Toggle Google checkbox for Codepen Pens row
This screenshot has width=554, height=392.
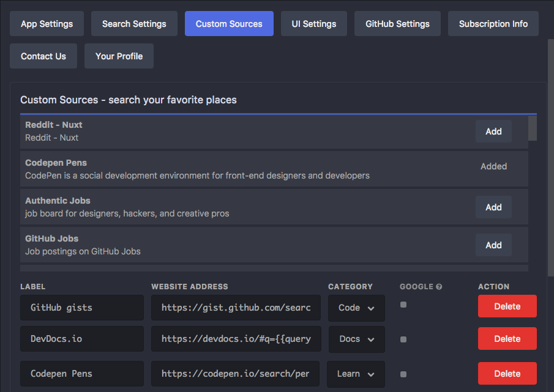click(x=403, y=374)
